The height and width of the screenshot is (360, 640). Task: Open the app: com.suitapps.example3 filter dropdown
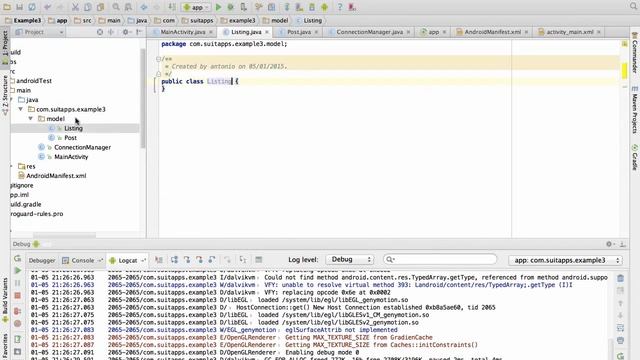click(x=566, y=260)
